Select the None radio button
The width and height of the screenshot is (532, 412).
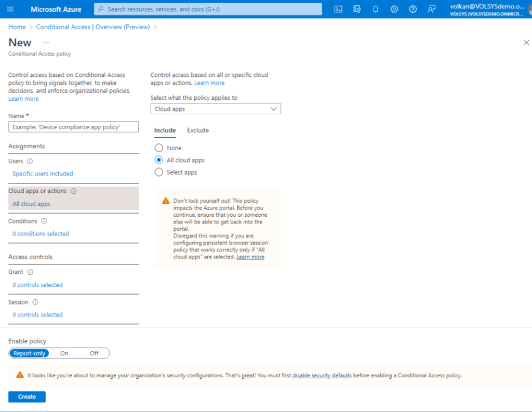159,148
